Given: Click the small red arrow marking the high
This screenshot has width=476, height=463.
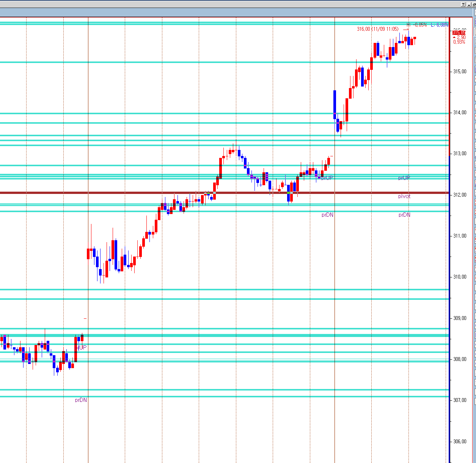Looking at the screenshot, I should (x=406, y=30).
